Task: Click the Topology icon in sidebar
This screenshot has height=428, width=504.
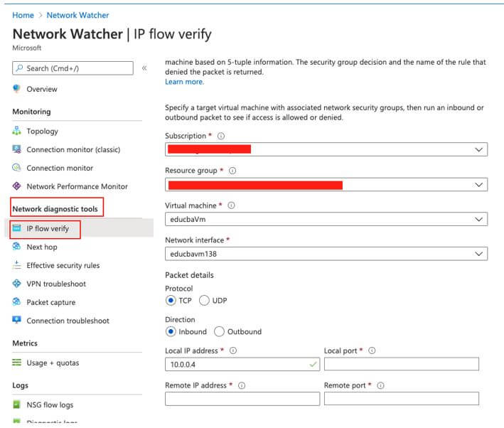Action: (17, 131)
